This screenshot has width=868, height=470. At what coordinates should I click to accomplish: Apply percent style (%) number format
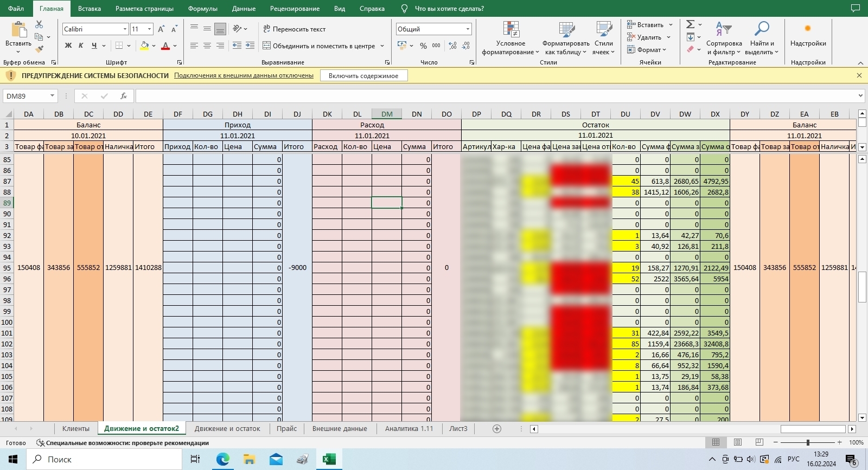pyautogui.click(x=423, y=46)
